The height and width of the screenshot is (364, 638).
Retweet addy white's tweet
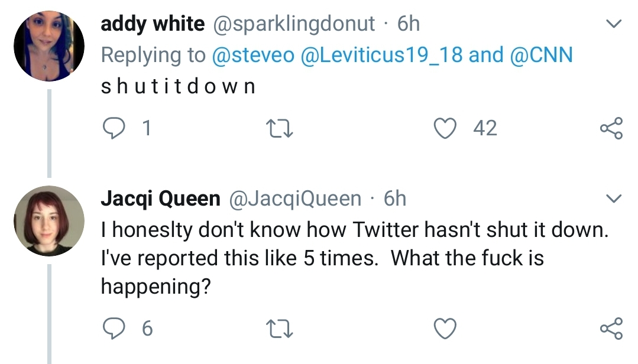pos(280,128)
